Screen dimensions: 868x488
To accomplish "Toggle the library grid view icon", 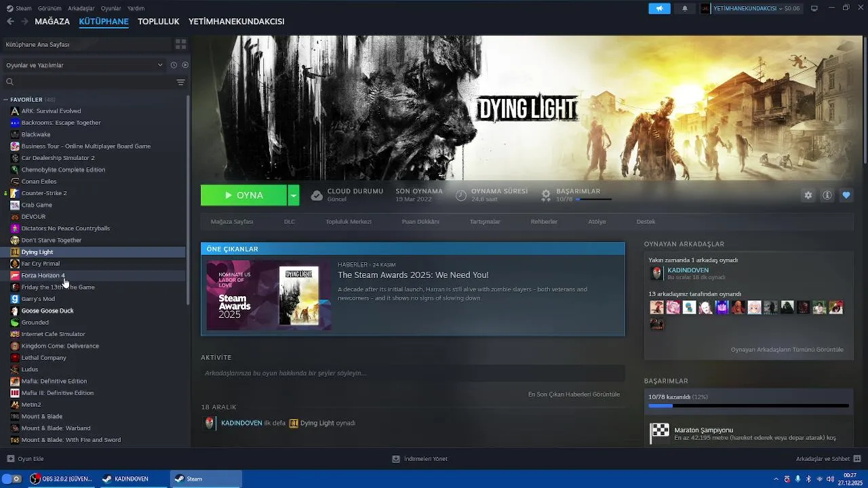I will coord(180,44).
